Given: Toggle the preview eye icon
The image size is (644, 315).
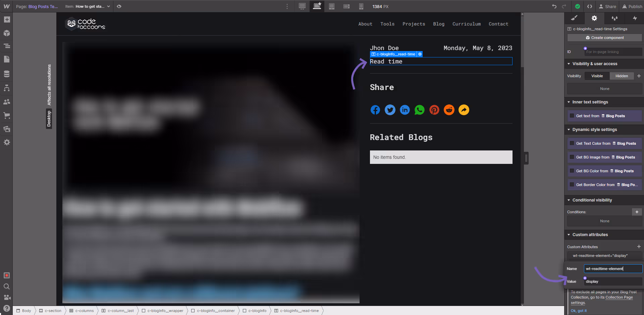Looking at the screenshot, I should pyautogui.click(x=119, y=6).
